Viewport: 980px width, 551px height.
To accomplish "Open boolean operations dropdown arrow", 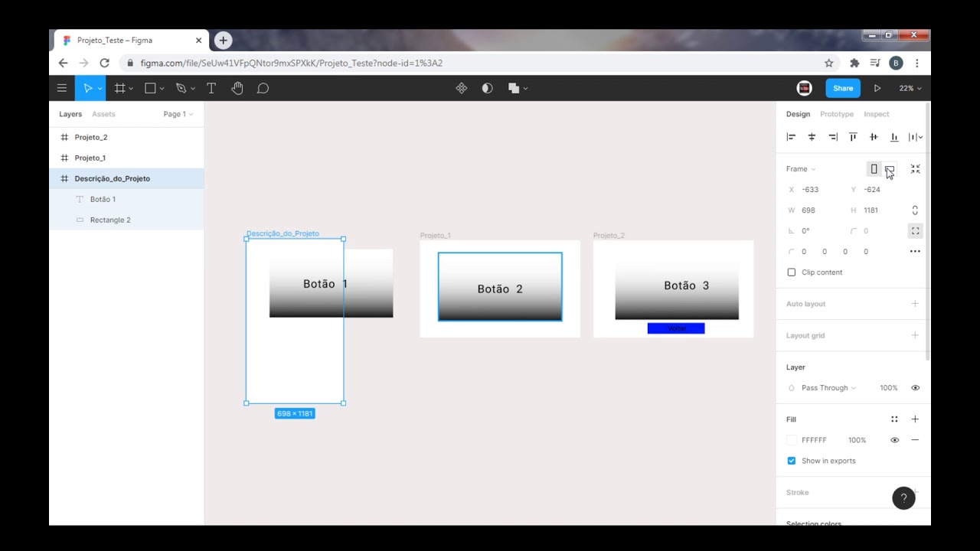I will [x=525, y=89].
